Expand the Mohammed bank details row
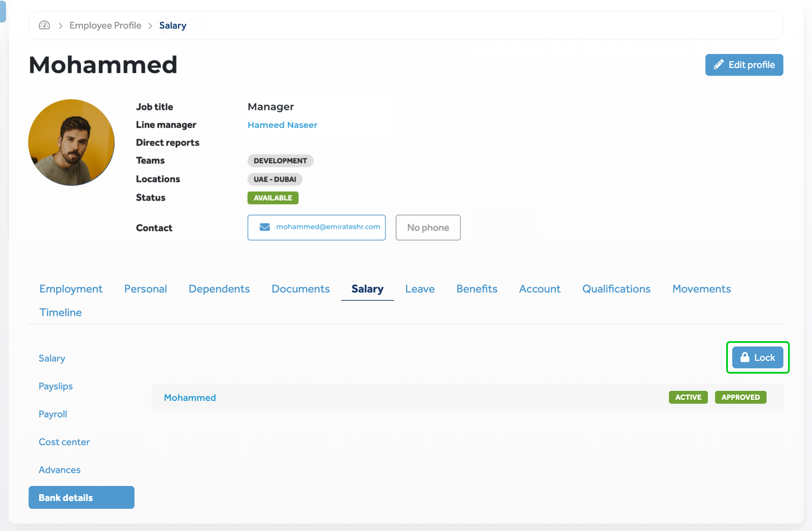This screenshot has width=812, height=531. tap(190, 398)
